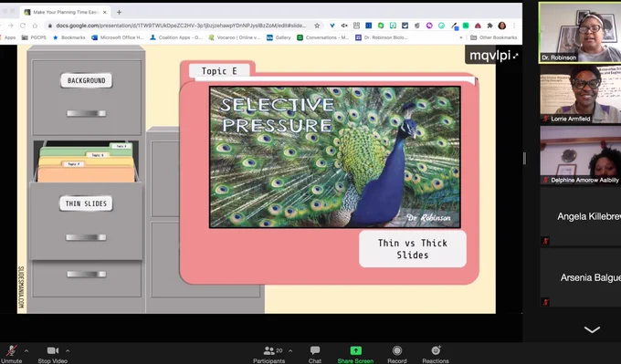
Task: Click the BACKGROUND drawer label
Action: tap(87, 80)
